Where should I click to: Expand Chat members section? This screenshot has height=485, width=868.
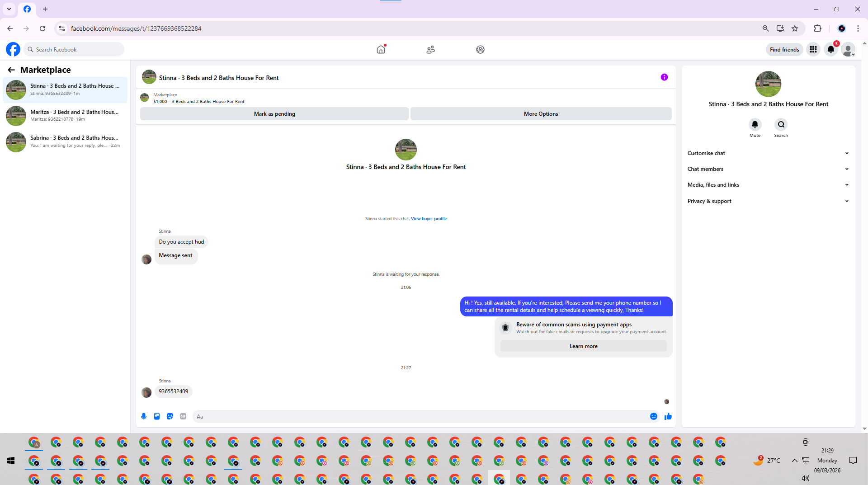point(768,169)
